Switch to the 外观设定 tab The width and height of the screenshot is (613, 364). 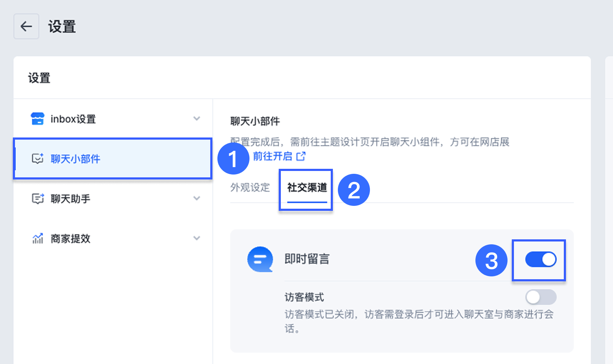[x=250, y=187]
